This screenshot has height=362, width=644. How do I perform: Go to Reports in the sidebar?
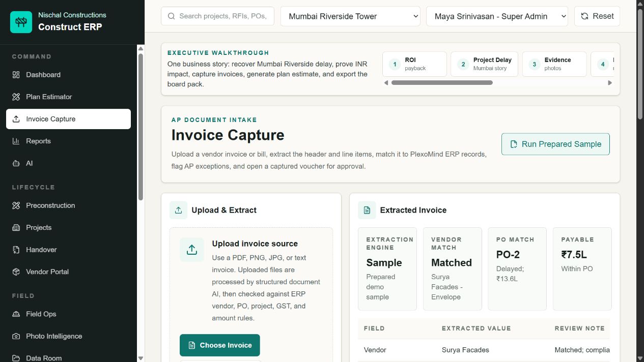[68, 141]
